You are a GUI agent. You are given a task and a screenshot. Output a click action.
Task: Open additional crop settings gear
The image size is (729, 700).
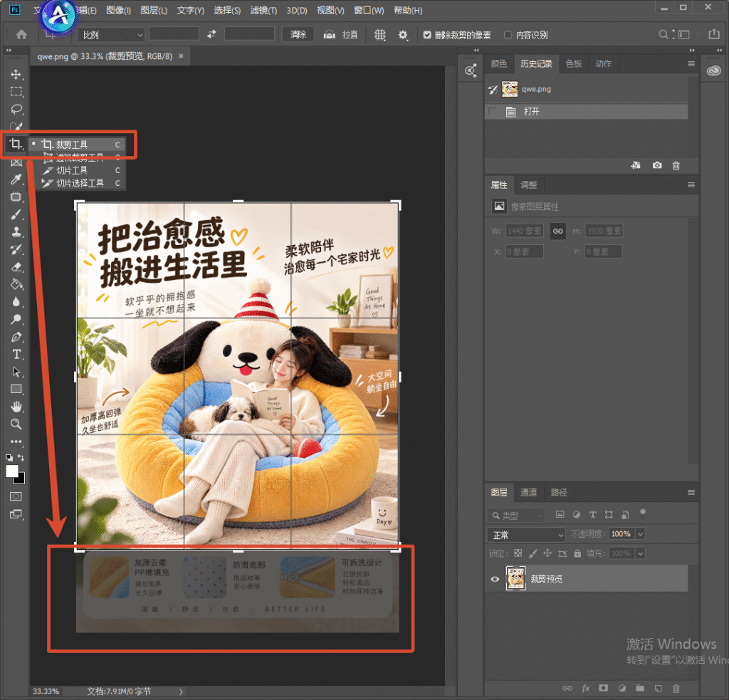coord(403,35)
